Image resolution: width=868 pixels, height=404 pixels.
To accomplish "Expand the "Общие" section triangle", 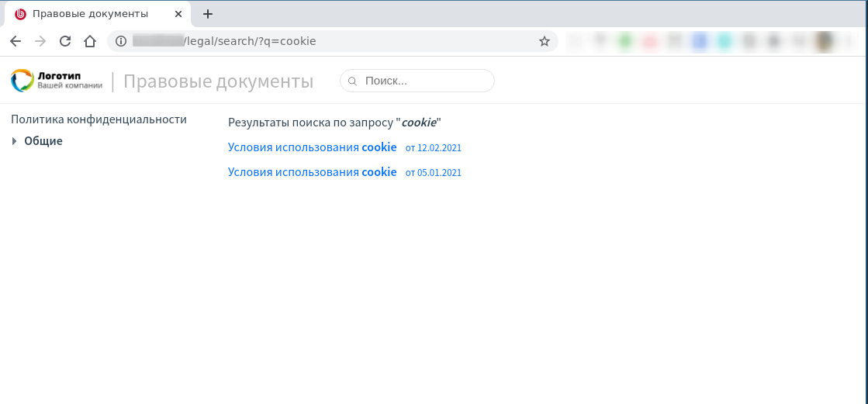I will [x=15, y=141].
